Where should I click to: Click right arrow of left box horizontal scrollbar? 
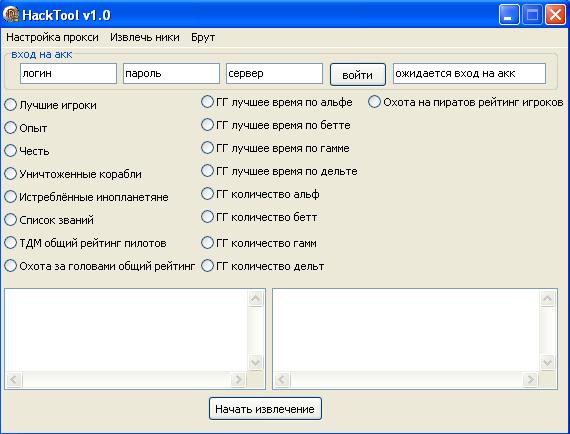[x=238, y=380]
